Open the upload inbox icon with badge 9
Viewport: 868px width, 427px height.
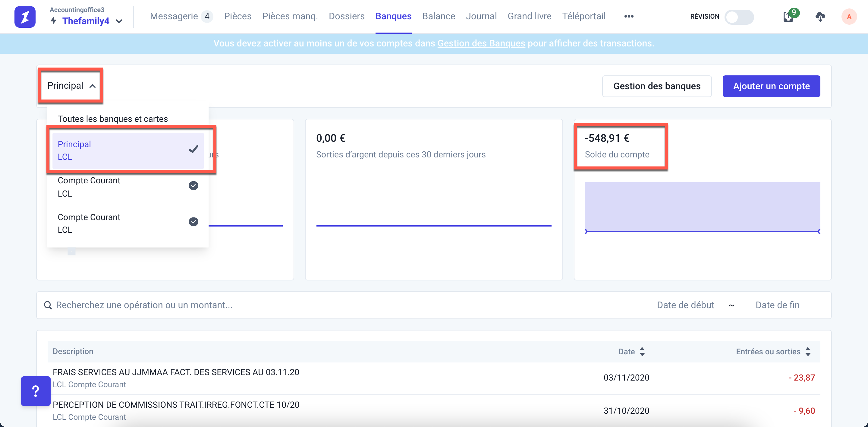click(x=788, y=16)
